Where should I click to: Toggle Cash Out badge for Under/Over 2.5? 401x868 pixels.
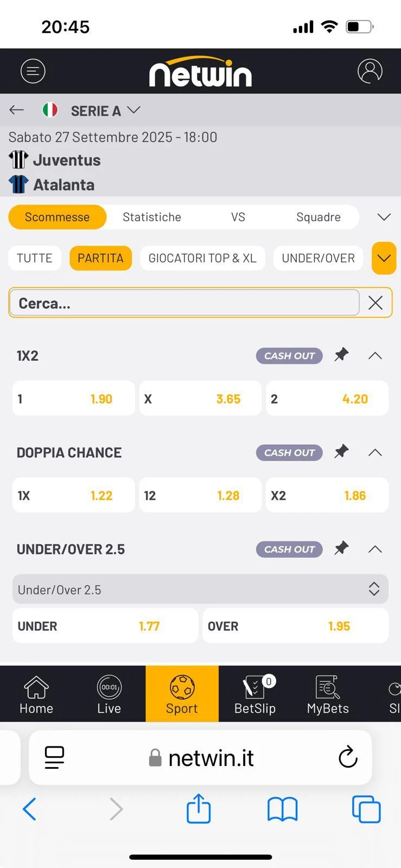tap(289, 549)
